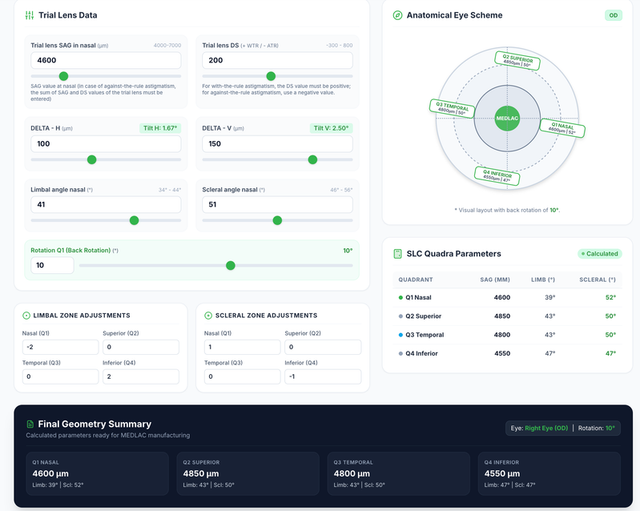The image size is (640, 511).
Task: Click the DELTA - H slider handle
Action: 92,160
